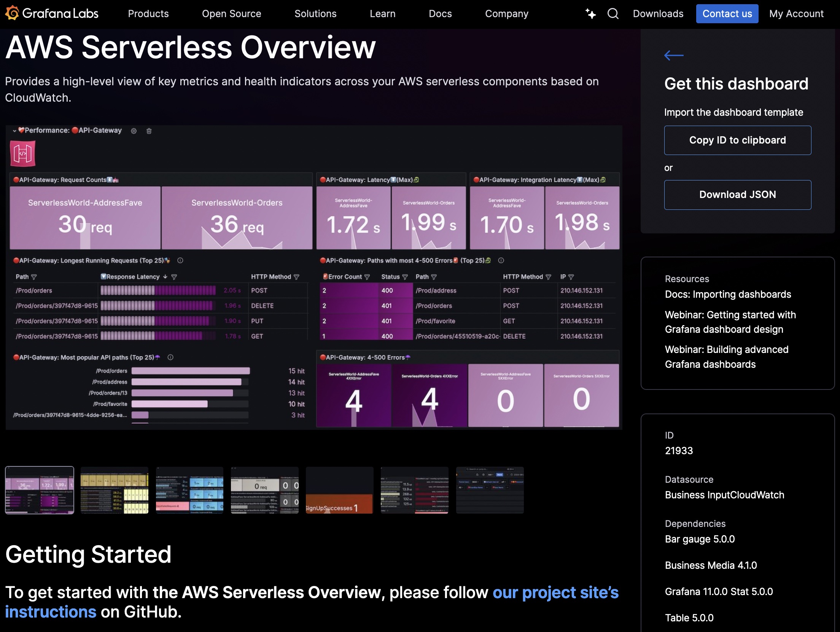840x632 pixels.
Task: Open My Account
Action: (796, 14)
